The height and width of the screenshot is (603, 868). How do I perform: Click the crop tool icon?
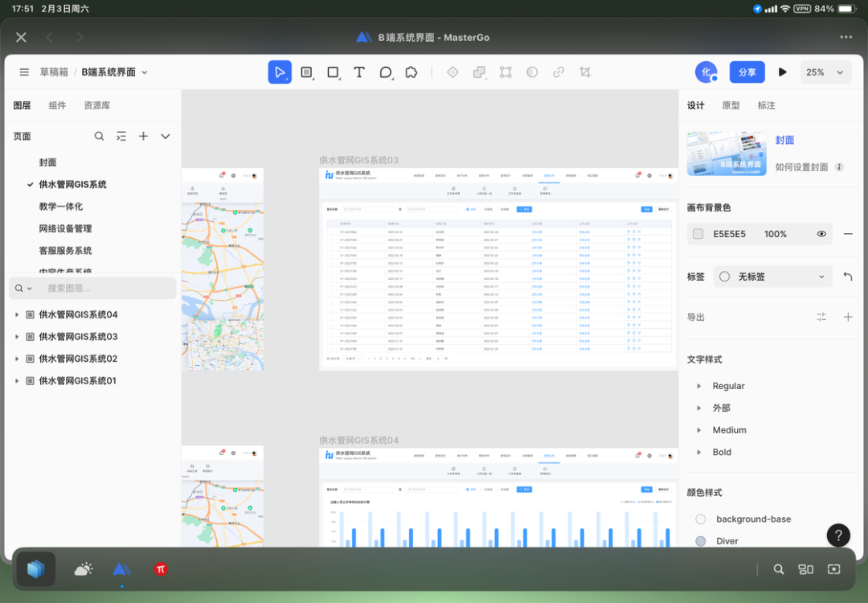coord(585,72)
